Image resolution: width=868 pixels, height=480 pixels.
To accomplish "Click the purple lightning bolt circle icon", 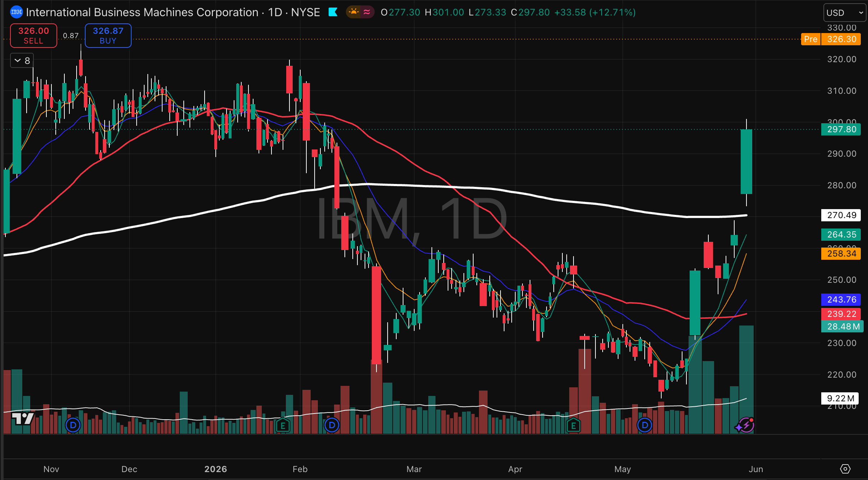I will [x=747, y=425].
